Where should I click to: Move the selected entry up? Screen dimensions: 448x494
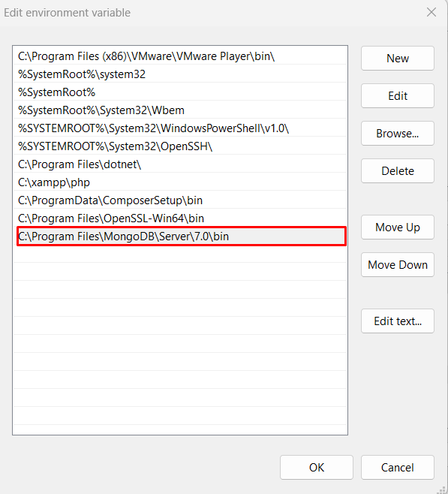coord(397,227)
